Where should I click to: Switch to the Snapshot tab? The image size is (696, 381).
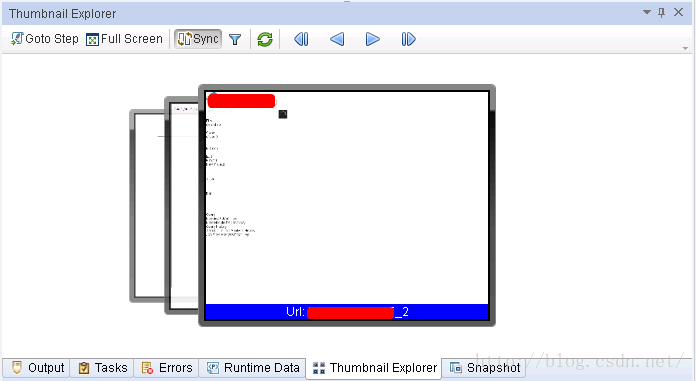click(484, 368)
